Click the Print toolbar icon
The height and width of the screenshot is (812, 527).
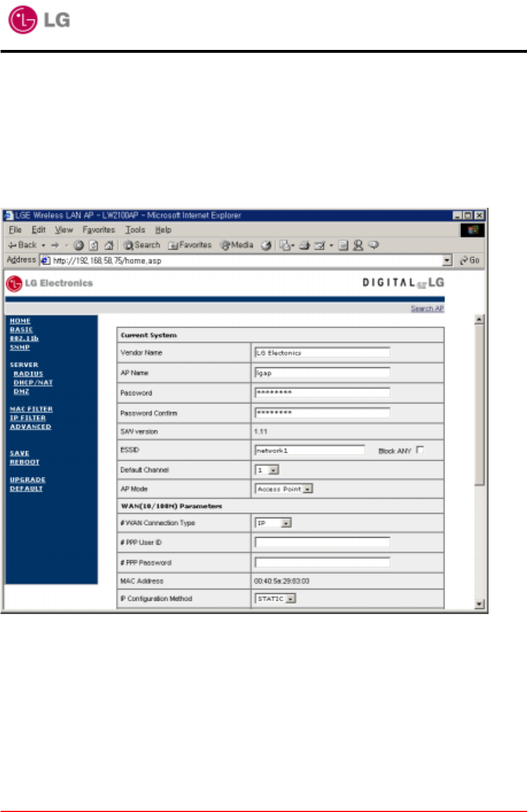point(305,245)
